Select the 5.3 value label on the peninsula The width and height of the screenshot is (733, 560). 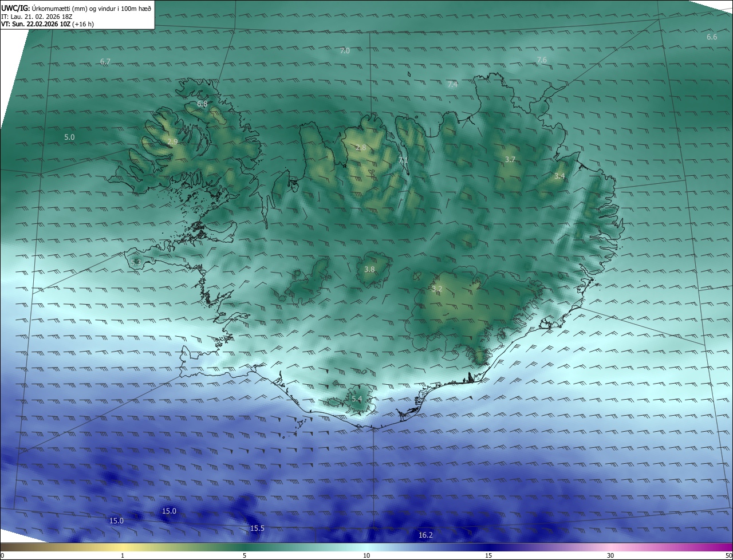(136, 262)
